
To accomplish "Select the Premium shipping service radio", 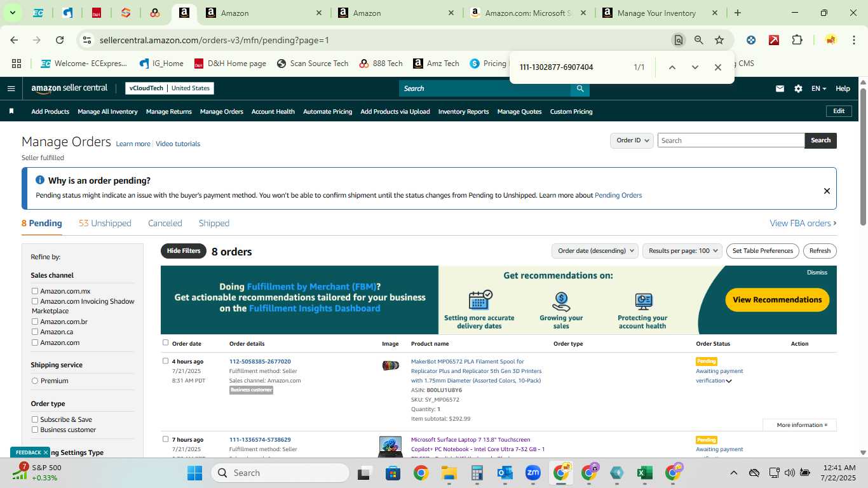I will click(x=35, y=381).
